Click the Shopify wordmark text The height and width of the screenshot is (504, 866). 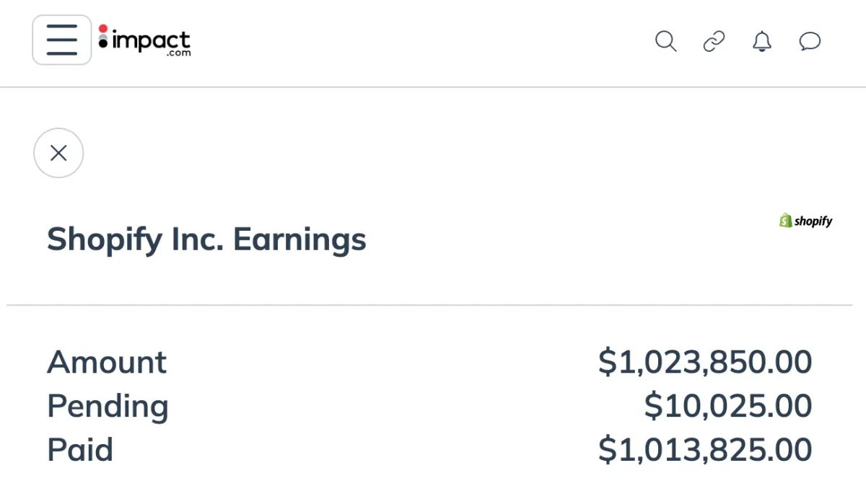click(813, 222)
